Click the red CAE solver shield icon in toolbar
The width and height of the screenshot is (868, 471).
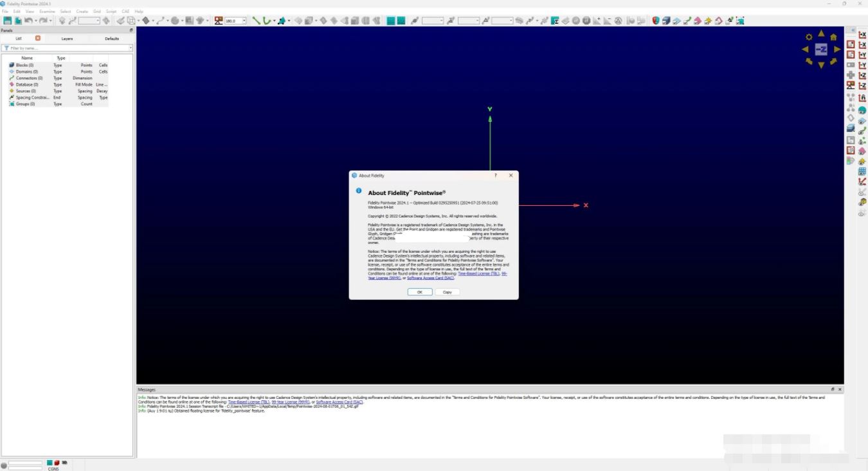pos(655,20)
